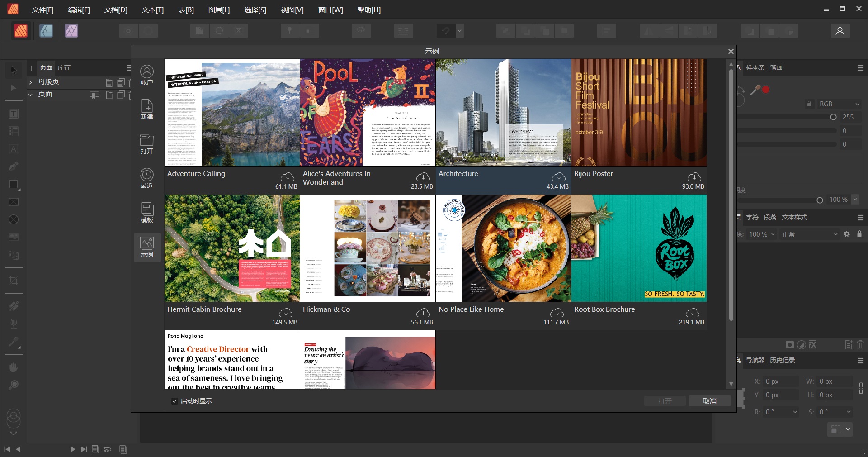Toggle the layer lock icon near 正常
This screenshot has width=868, height=457.
859,234
